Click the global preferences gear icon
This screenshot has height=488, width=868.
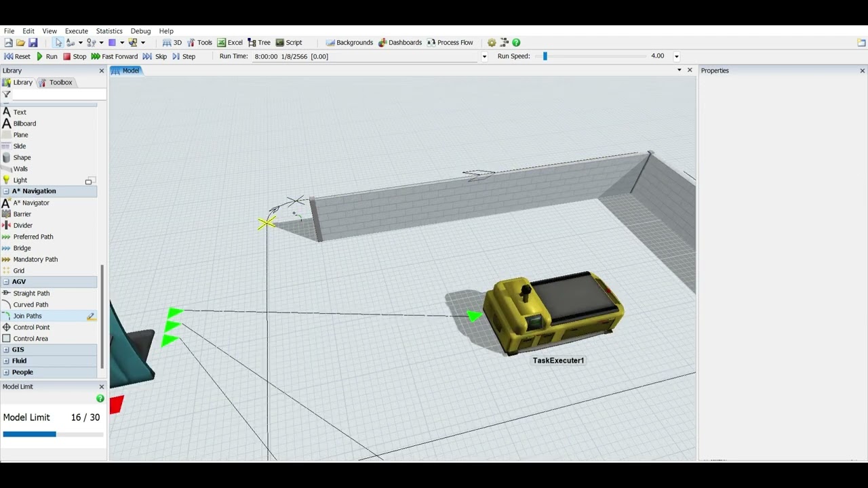click(492, 43)
